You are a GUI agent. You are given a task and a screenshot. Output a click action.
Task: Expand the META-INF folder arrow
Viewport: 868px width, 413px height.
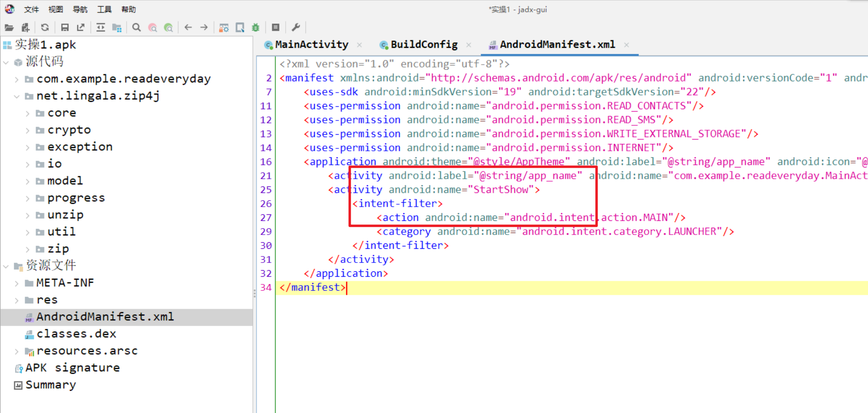17,283
